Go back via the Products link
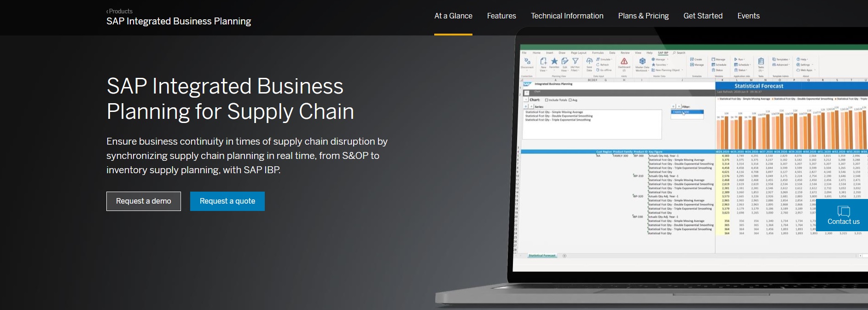 (x=119, y=11)
